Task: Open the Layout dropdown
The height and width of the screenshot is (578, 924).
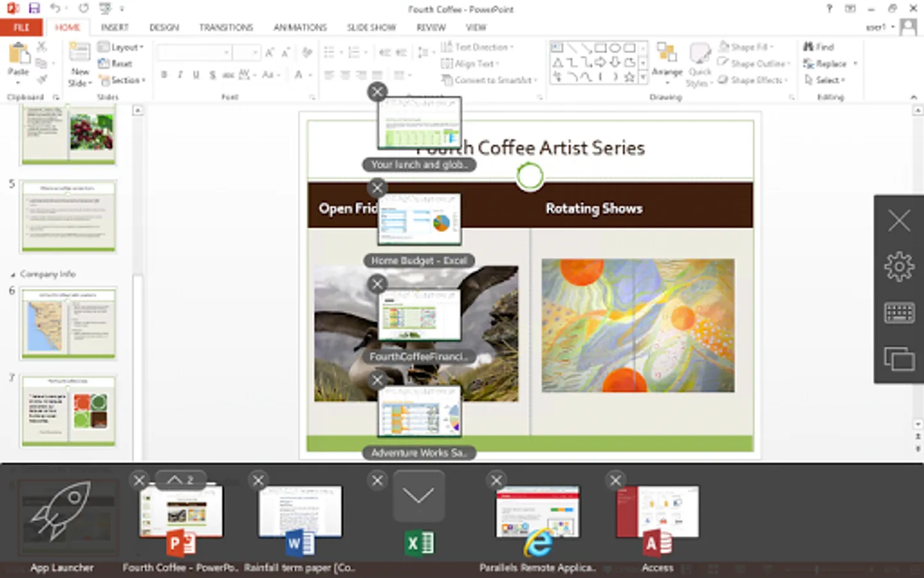Action: [x=121, y=47]
